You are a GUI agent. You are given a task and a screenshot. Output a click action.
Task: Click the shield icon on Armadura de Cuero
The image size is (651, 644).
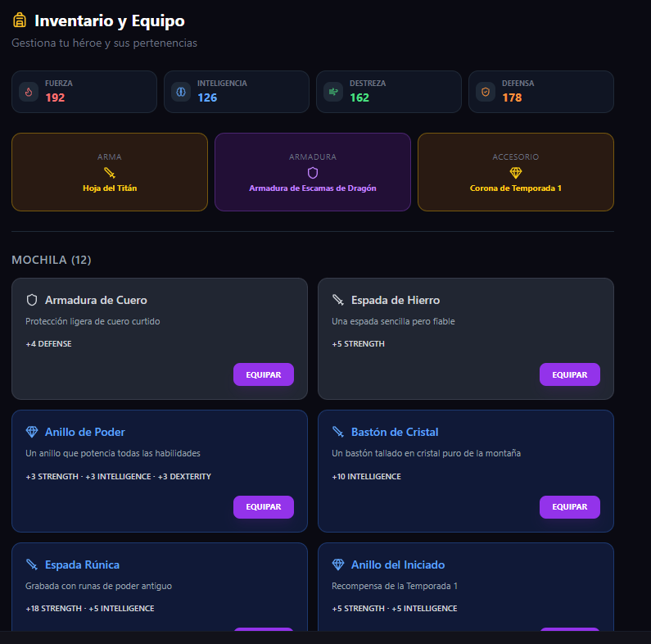(x=32, y=300)
